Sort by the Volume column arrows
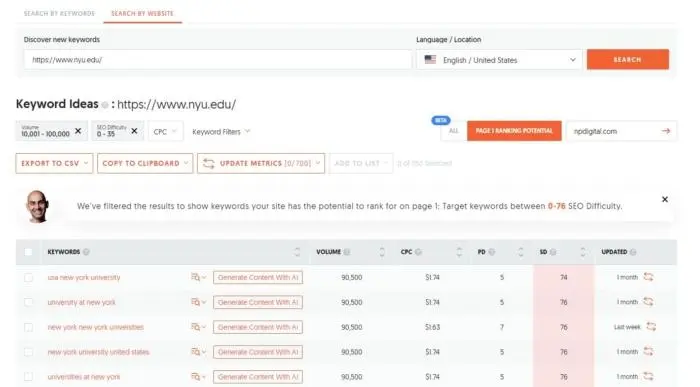 (382, 252)
